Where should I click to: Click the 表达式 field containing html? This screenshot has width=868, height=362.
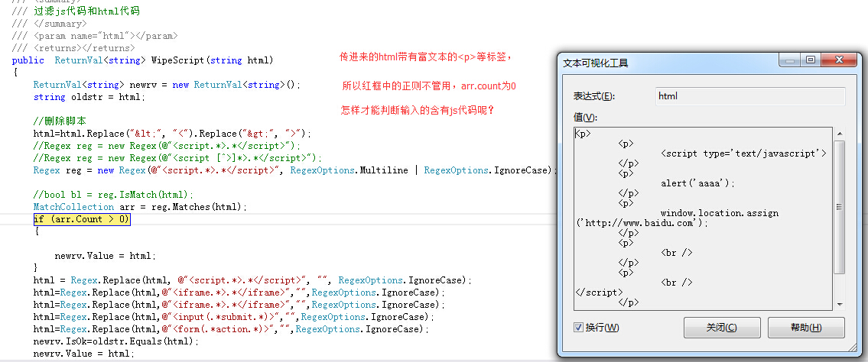750,96
